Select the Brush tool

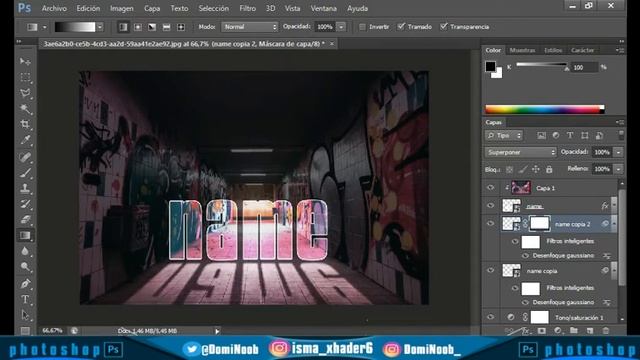coord(25,173)
